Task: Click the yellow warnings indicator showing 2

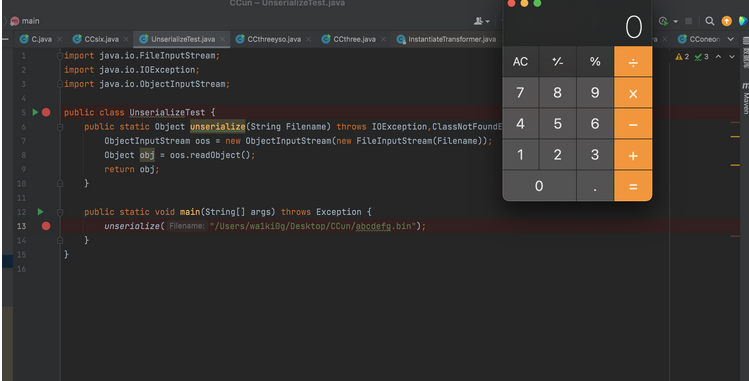Action: point(682,57)
